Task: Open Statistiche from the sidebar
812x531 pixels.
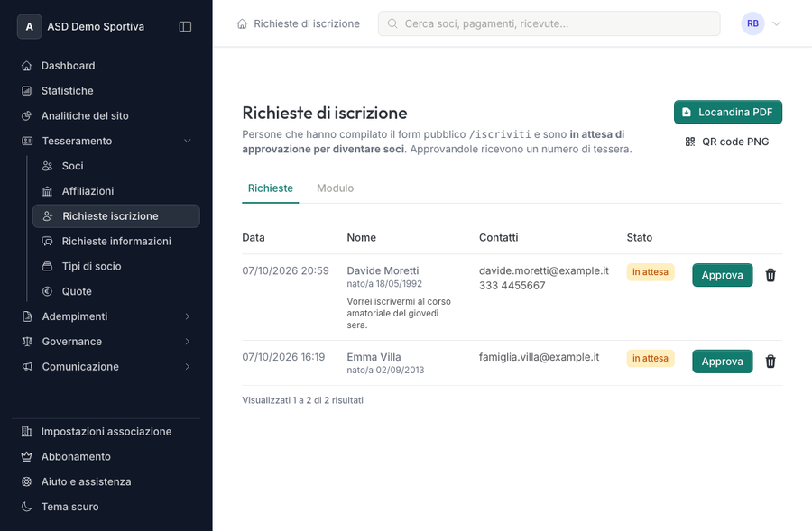Action: [x=106, y=90]
